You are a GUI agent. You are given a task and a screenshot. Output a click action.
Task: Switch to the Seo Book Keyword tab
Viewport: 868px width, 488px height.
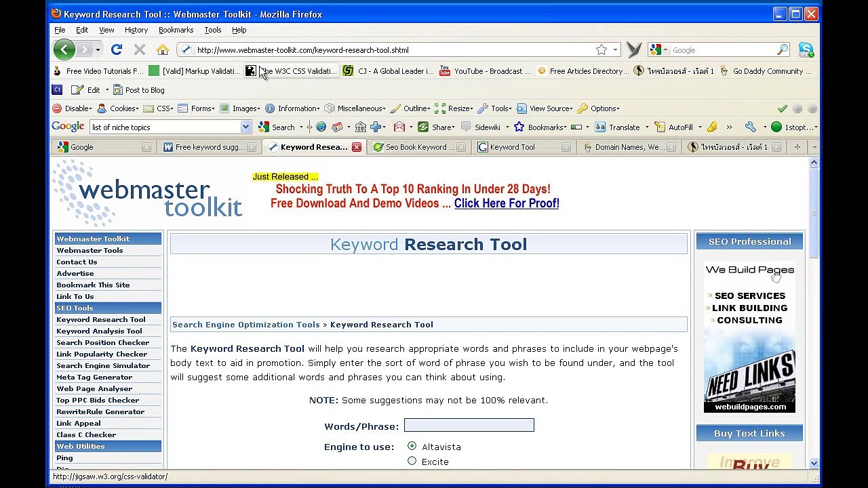tap(420, 147)
